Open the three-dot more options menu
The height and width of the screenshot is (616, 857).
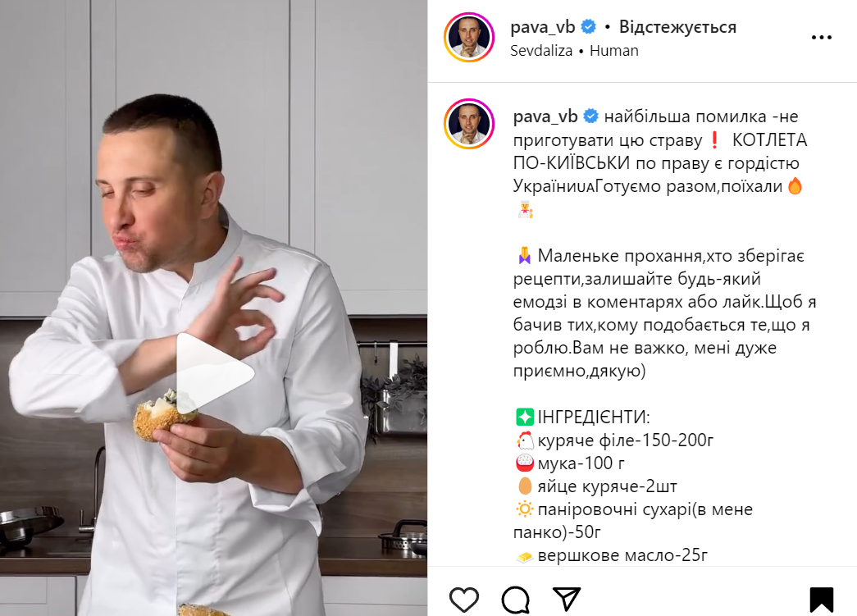tap(822, 38)
